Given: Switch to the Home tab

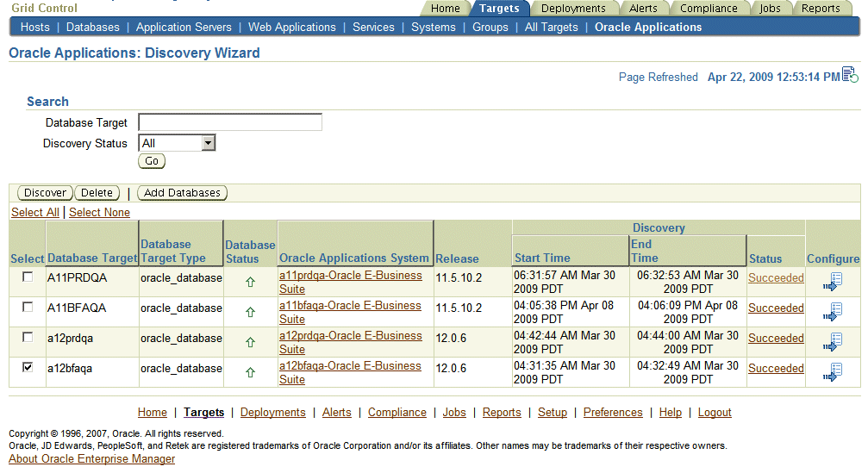Looking at the screenshot, I should tap(445, 9).
